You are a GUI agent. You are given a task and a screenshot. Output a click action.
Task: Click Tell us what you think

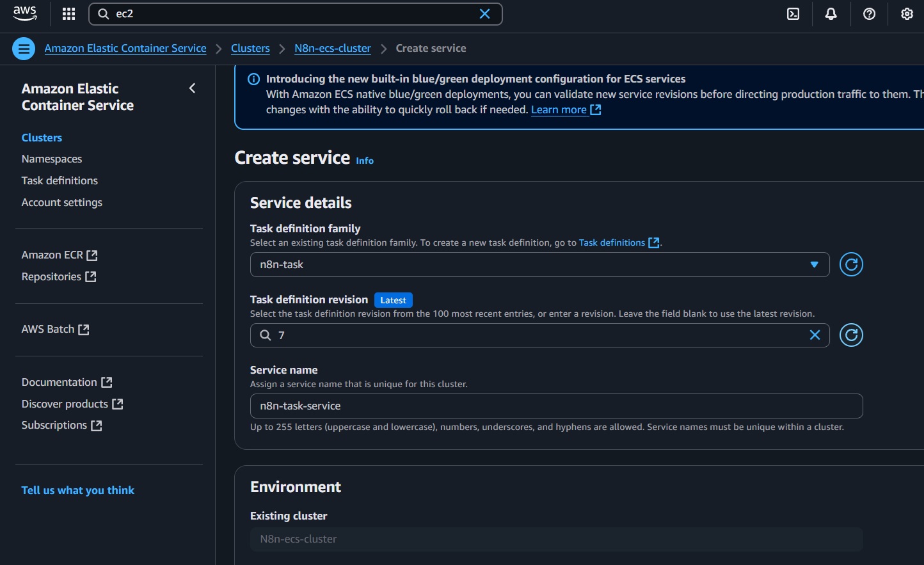pos(77,490)
